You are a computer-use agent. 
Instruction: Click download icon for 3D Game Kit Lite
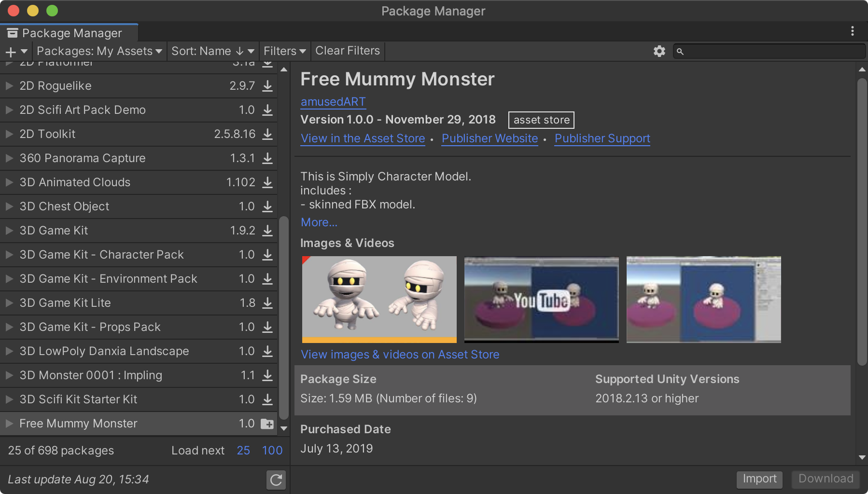pos(267,303)
